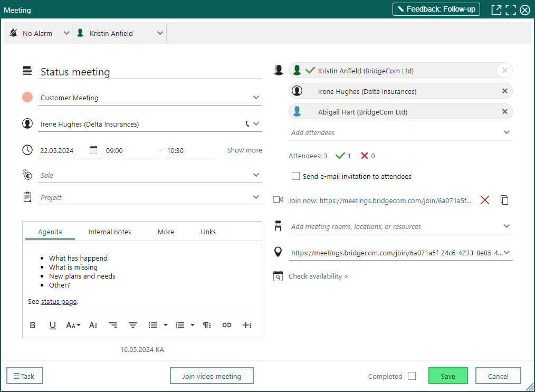Enable Send e-mail invitation to attendees
This screenshot has height=392, width=535.
click(x=296, y=176)
